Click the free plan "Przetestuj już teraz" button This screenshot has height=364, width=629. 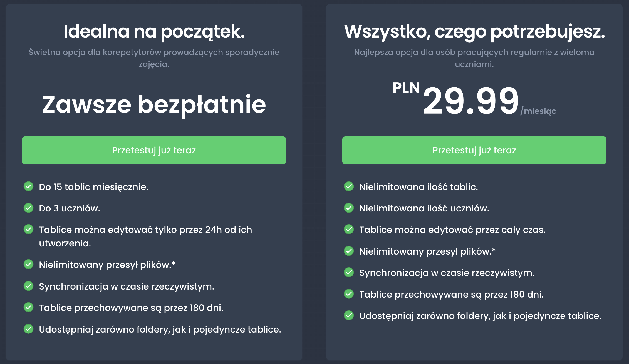point(154,150)
